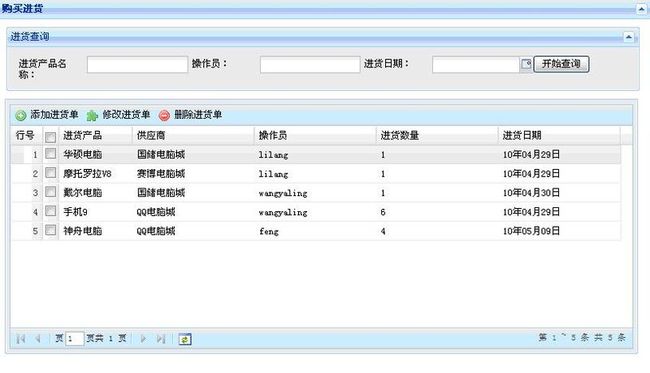Click operator wangyaling in row 3
Image resolution: width=650 pixels, height=373 pixels.
click(283, 193)
